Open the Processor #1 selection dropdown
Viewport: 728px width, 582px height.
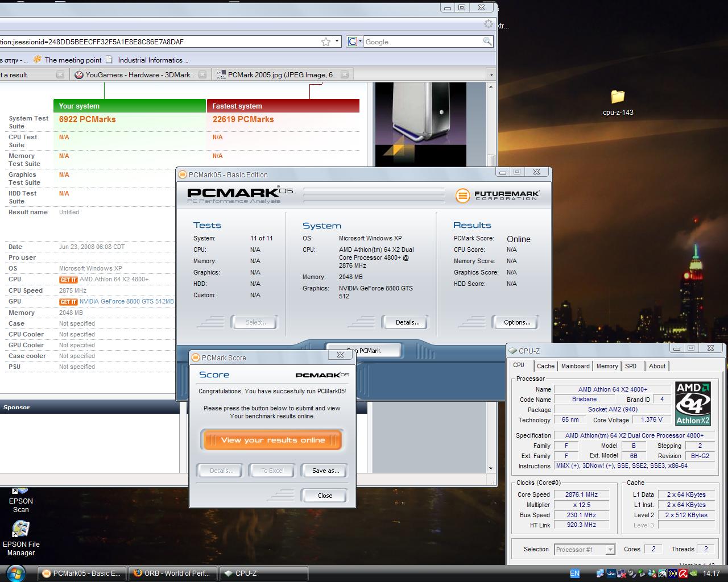[x=584, y=550]
